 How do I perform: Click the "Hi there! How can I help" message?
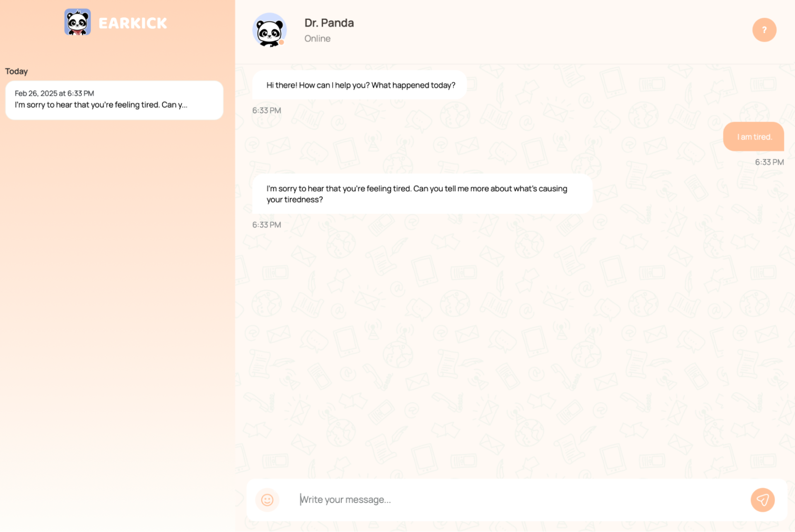tap(360, 85)
